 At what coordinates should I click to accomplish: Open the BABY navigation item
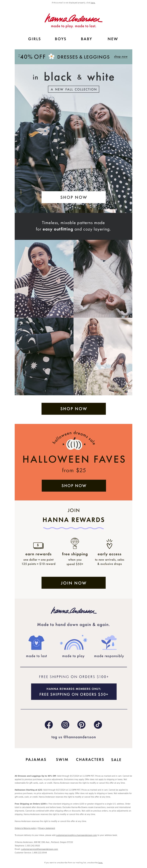86,39
